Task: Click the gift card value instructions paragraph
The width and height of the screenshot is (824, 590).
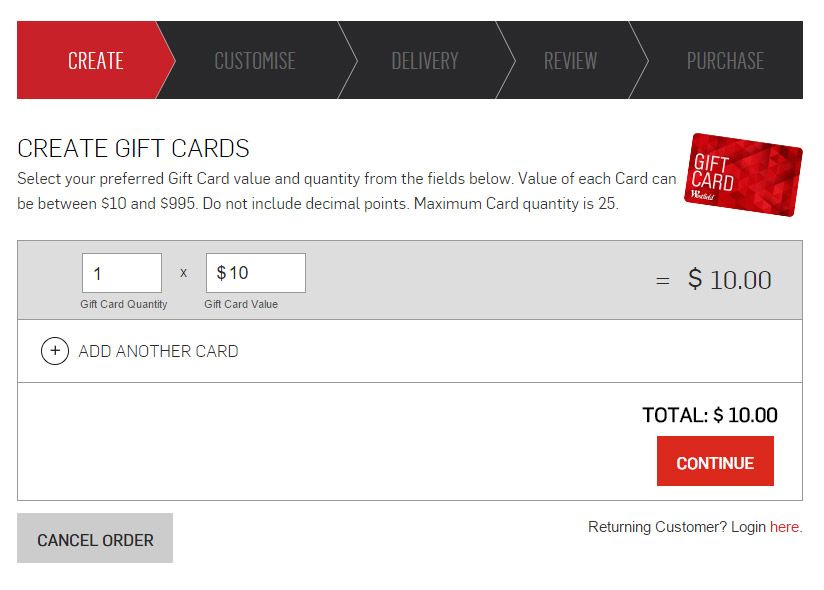Action: click(x=347, y=191)
